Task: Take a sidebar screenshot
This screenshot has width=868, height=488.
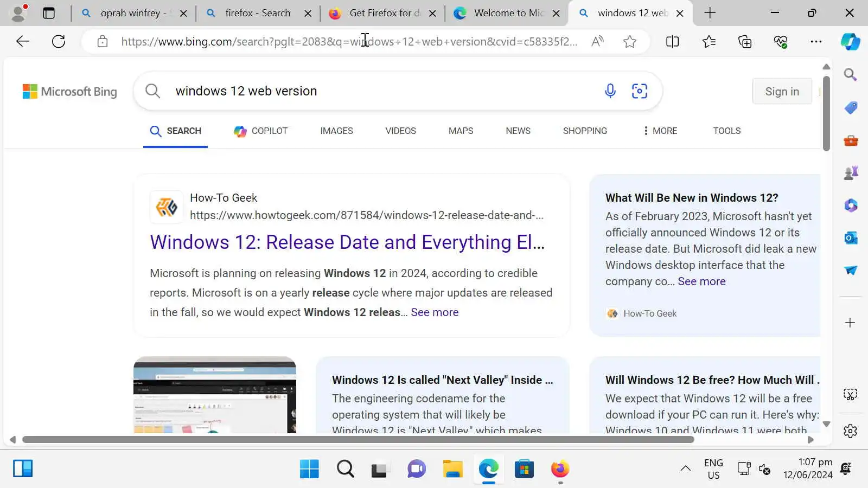Action: click(850, 394)
